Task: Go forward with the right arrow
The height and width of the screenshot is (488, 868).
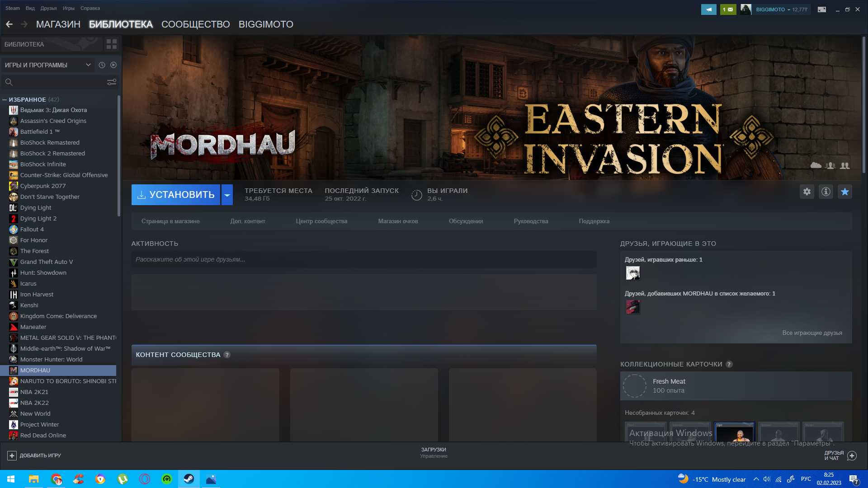Action: (x=24, y=24)
